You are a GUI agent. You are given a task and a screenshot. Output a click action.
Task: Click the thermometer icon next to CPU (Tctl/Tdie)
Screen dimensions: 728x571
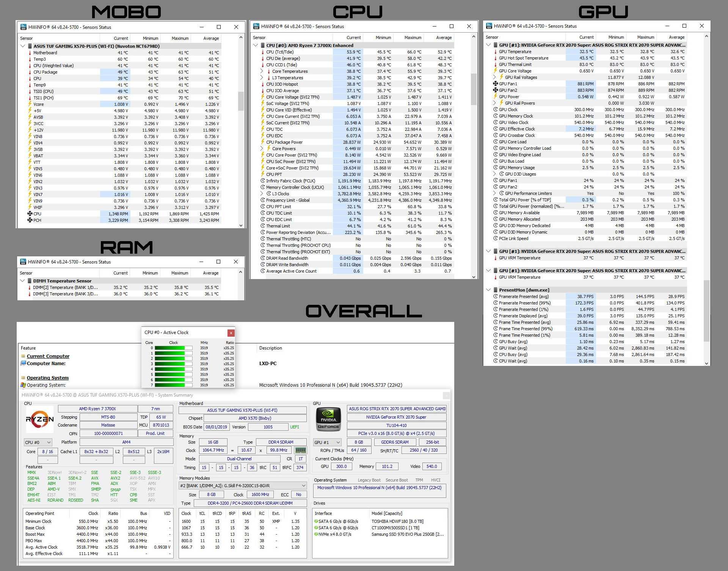tap(262, 52)
